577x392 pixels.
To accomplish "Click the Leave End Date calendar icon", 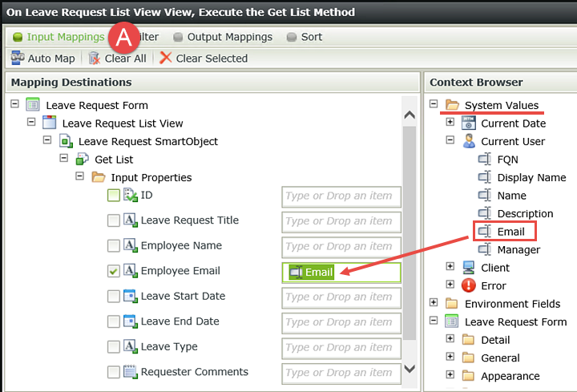I will click(131, 321).
